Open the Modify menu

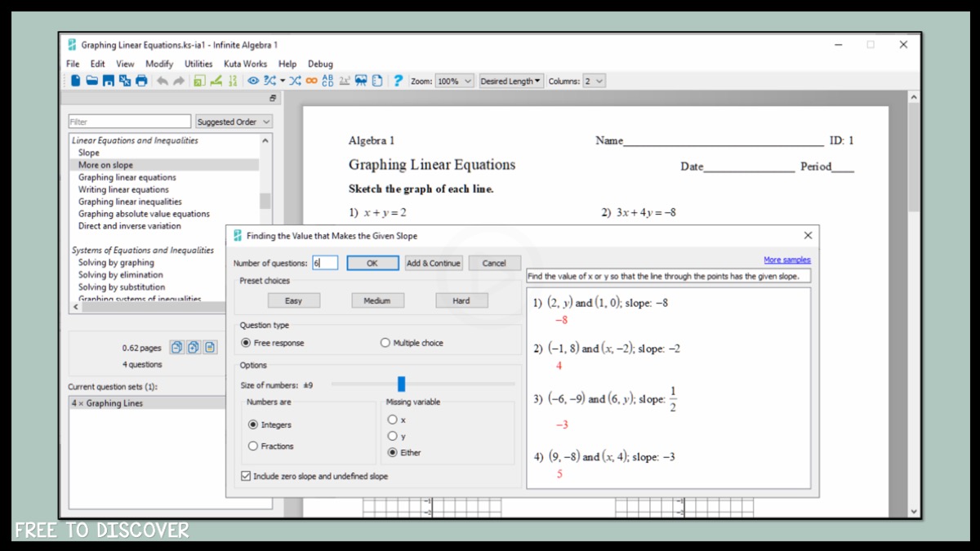point(159,64)
